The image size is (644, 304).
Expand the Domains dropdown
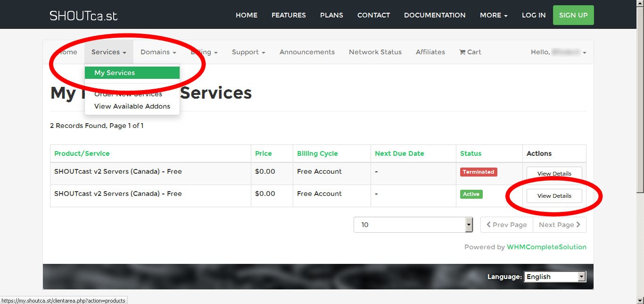(158, 52)
